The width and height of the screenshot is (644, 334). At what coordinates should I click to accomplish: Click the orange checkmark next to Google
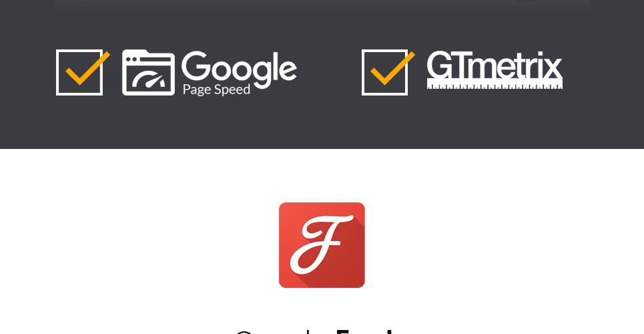(87, 68)
